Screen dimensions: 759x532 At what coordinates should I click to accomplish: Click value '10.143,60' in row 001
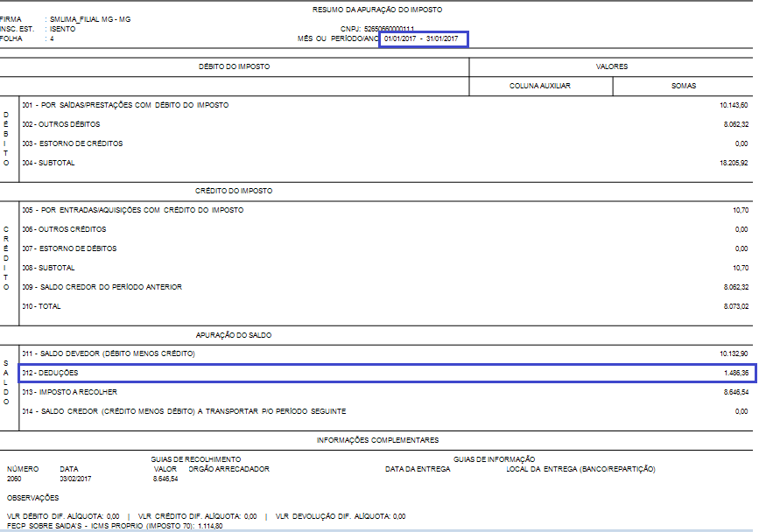click(x=734, y=105)
